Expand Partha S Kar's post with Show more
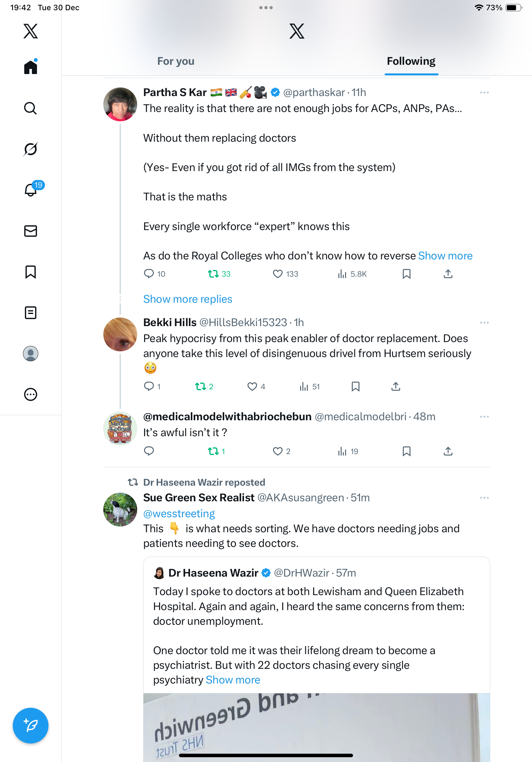The image size is (532, 762). (445, 256)
